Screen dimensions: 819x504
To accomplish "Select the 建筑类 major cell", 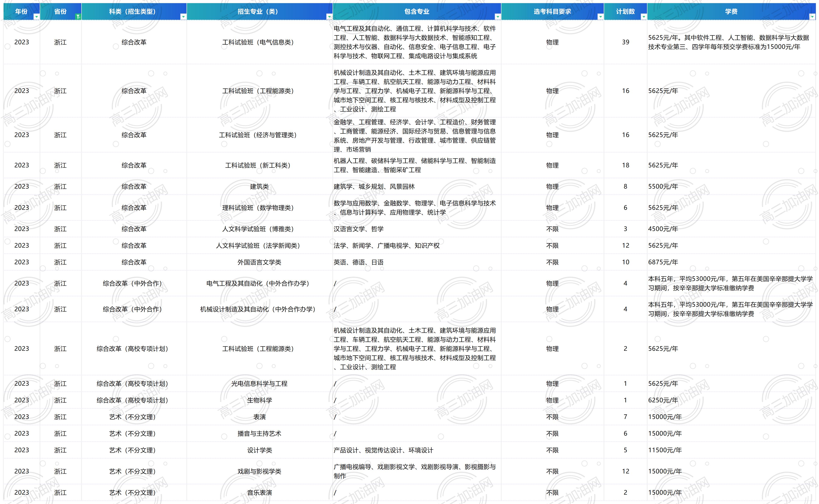I will pos(260,186).
